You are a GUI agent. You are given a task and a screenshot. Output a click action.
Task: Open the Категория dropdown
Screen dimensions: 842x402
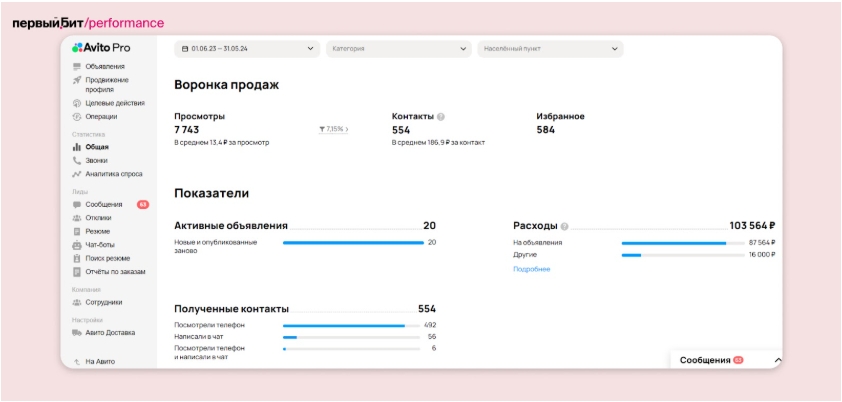coord(398,49)
